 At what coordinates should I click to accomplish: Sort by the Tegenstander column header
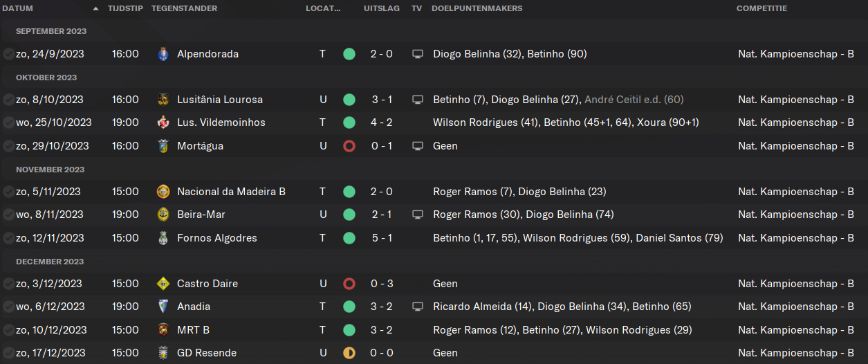[184, 8]
